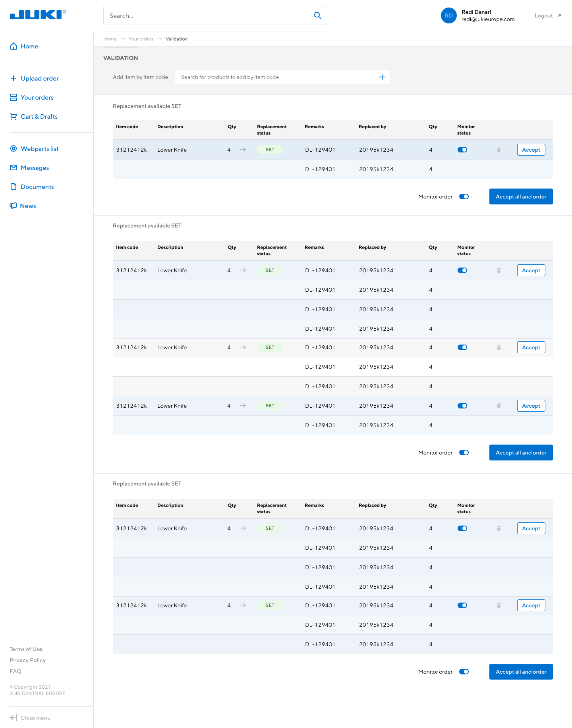Open FAQ link in sidebar footer
572x728 pixels.
pyautogui.click(x=15, y=671)
